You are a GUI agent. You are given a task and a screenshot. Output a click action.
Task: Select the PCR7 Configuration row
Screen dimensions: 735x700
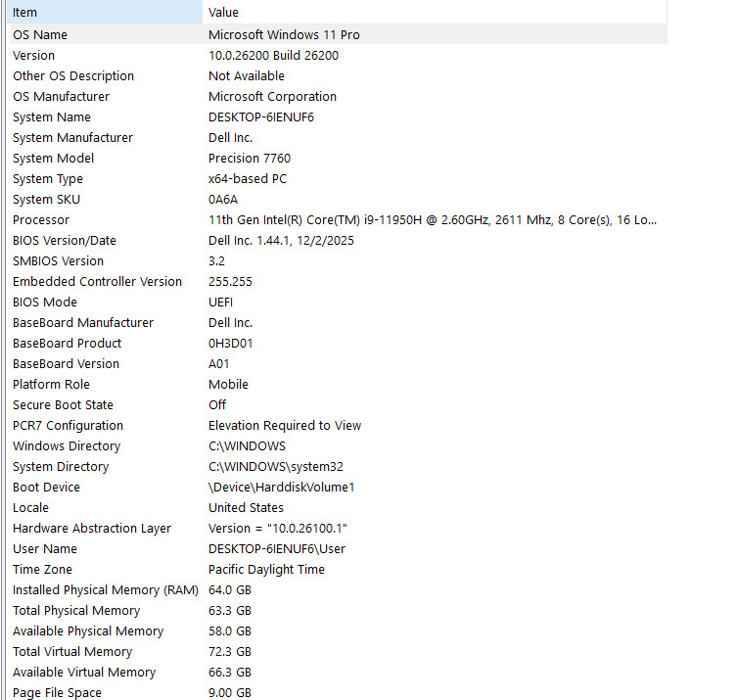point(339,426)
